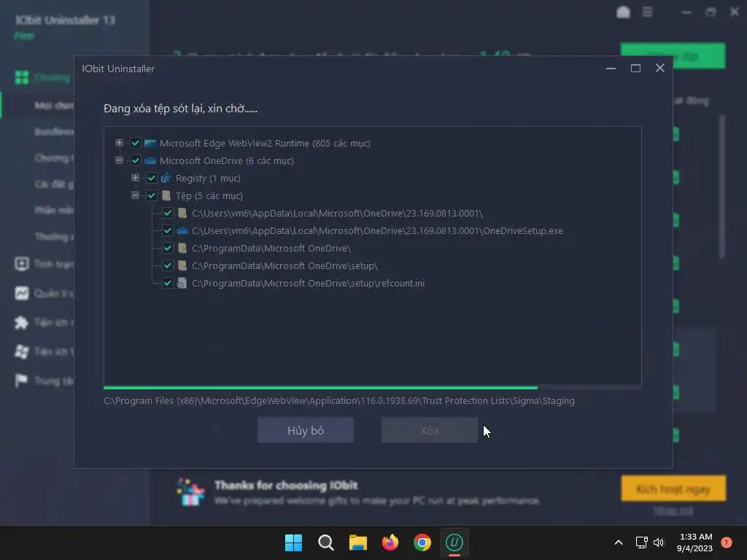747x560 pixels.
Task: Click the Registy registry icon
Action: tap(166, 178)
